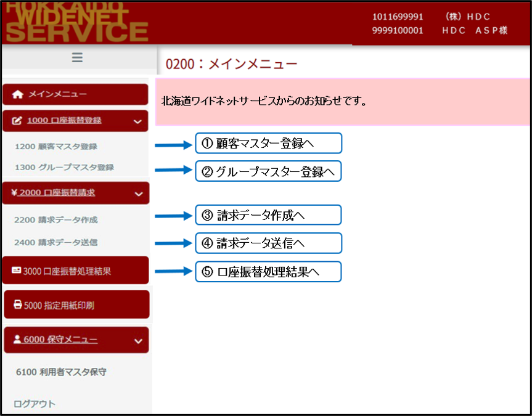This screenshot has width=532, height=416.
Task: Open the 3000 口座振替処理結果 button
Action: tap(76, 271)
